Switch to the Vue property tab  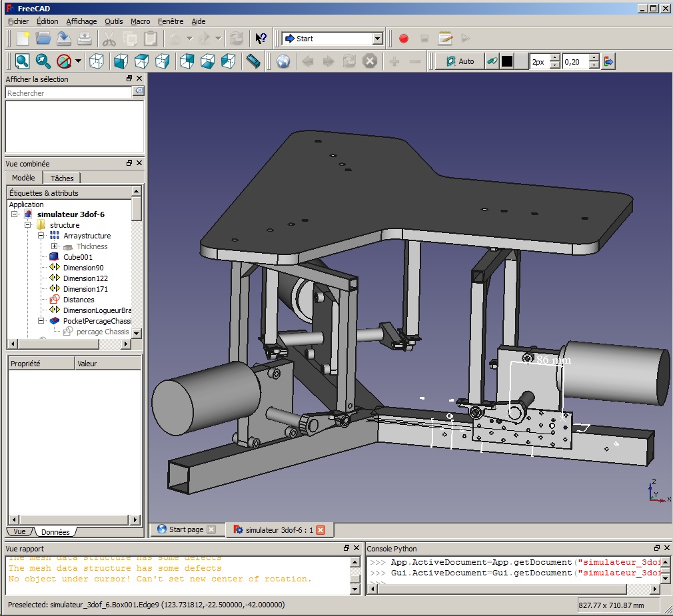[x=19, y=531]
